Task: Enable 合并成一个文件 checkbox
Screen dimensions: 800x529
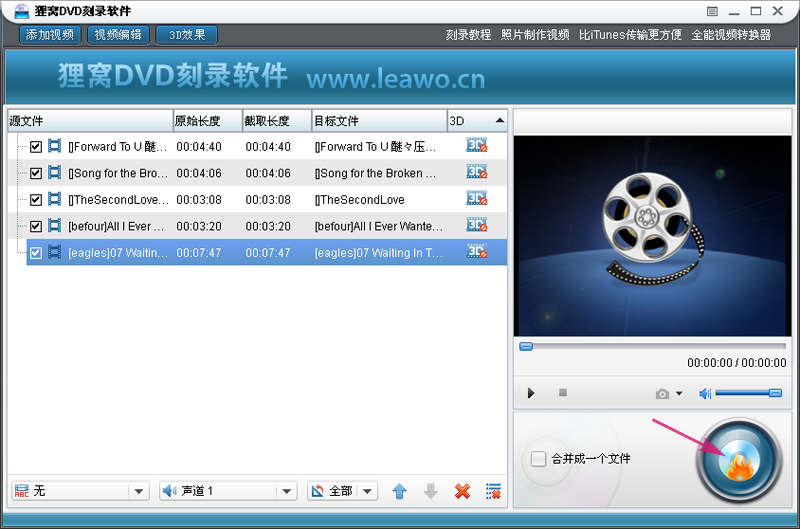Action: coord(538,459)
